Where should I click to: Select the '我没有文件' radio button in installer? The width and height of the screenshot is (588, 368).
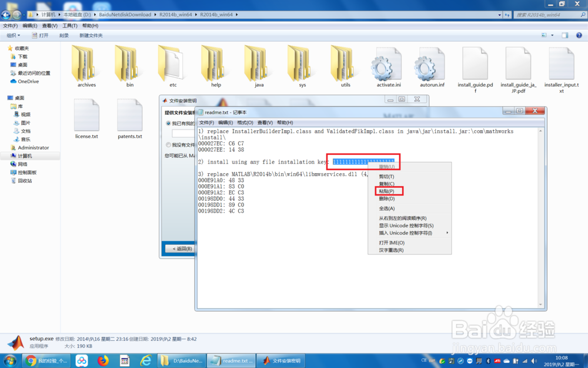point(168,145)
